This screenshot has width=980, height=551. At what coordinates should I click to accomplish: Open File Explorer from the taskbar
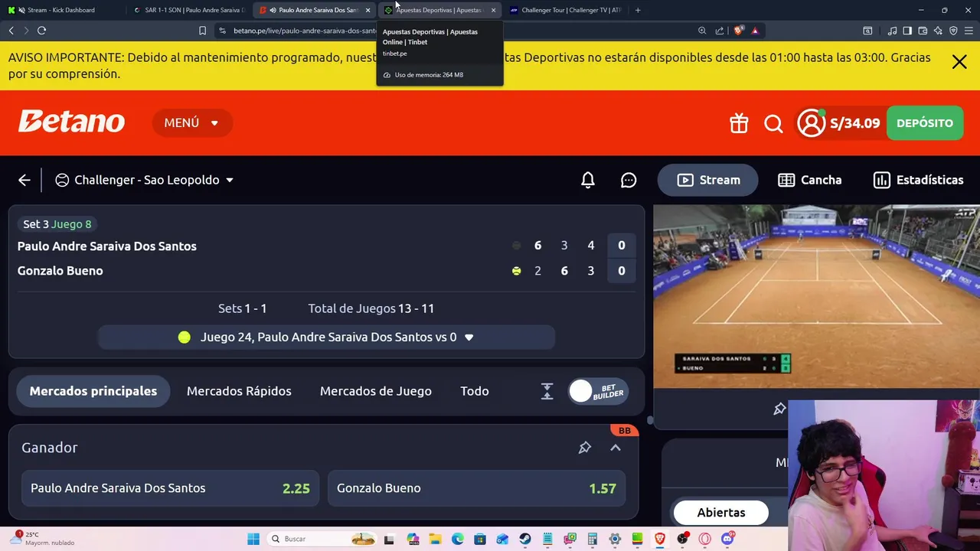click(x=435, y=539)
